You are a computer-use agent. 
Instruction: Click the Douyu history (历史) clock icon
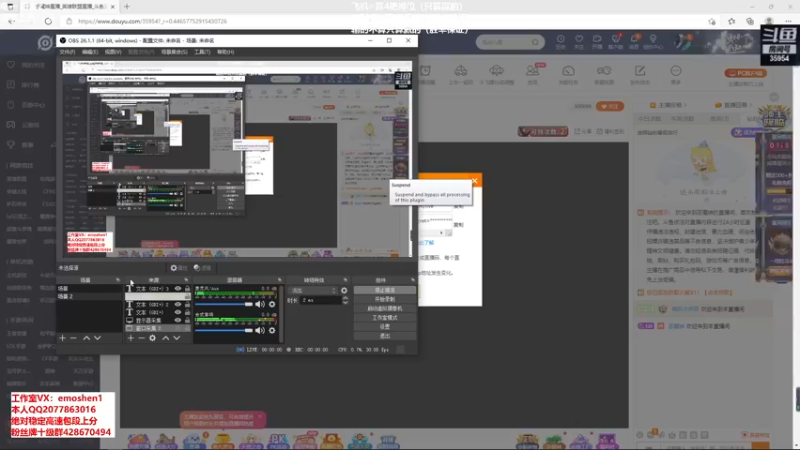click(x=561, y=39)
